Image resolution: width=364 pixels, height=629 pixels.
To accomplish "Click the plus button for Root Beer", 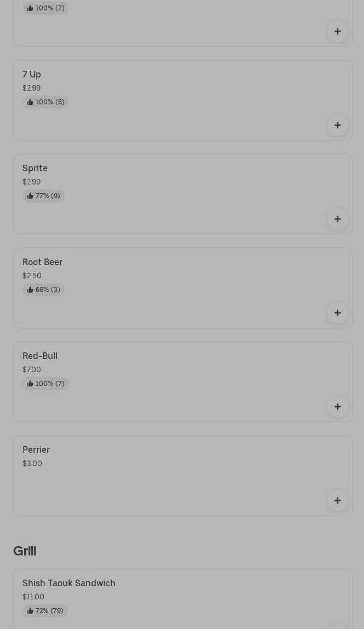I will [x=338, y=313].
